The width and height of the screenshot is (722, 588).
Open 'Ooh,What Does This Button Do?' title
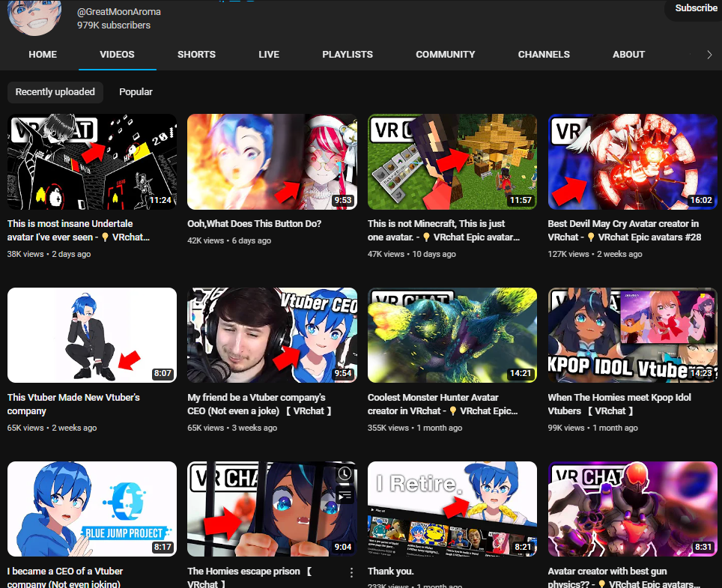tap(254, 224)
